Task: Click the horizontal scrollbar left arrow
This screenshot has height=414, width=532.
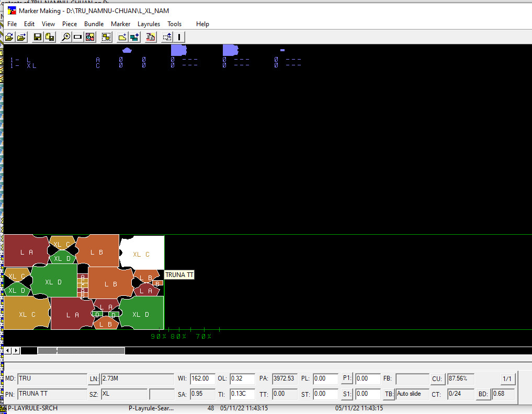Action: (8, 350)
